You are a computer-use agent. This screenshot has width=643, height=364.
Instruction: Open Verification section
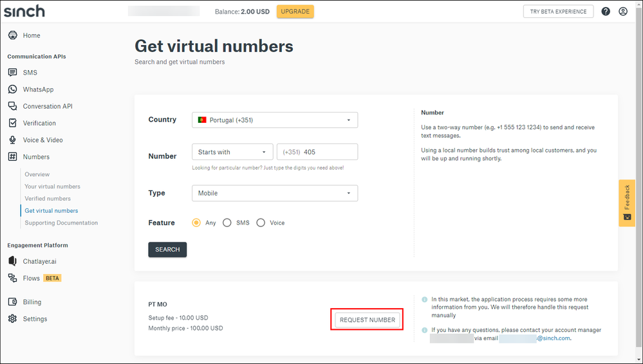click(39, 123)
